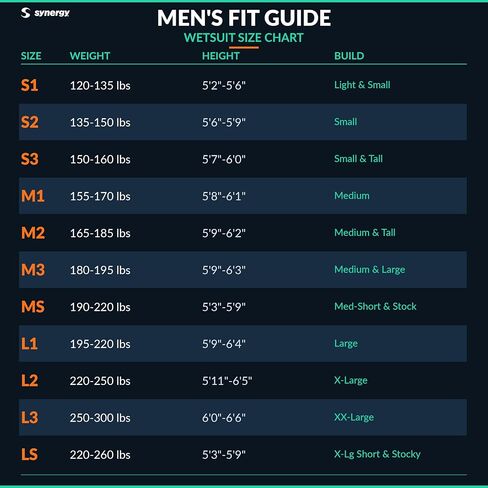488x488 pixels.
Task: Click the HEIGHT column header
Action: click(221, 56)
